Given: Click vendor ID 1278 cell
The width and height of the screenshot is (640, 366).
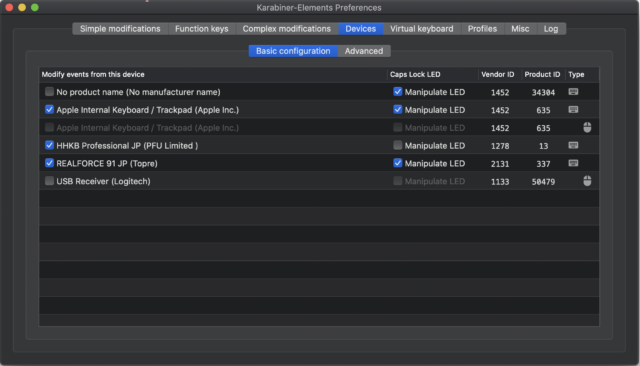Looking at the screenshot, I should point(500,146).
